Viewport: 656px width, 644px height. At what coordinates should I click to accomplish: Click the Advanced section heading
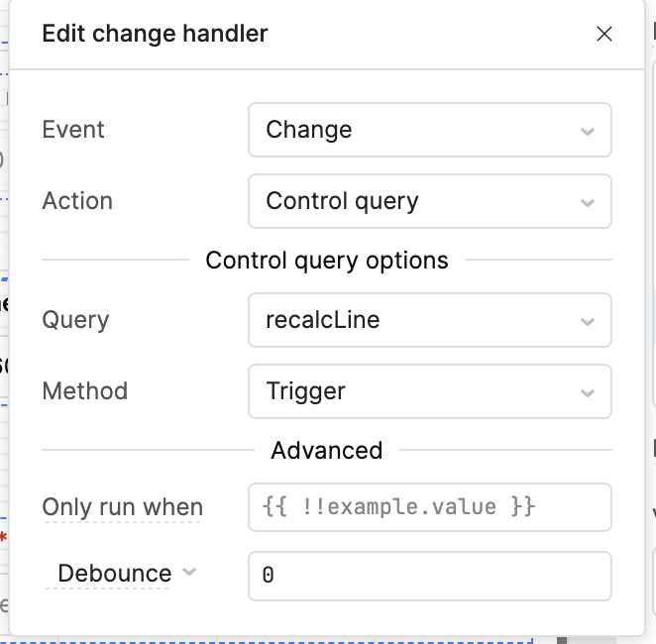[x=326, y=450]
